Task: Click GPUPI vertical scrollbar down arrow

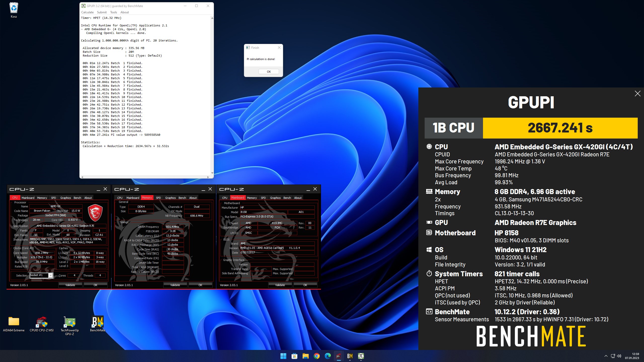Action: tap(212, 173)
